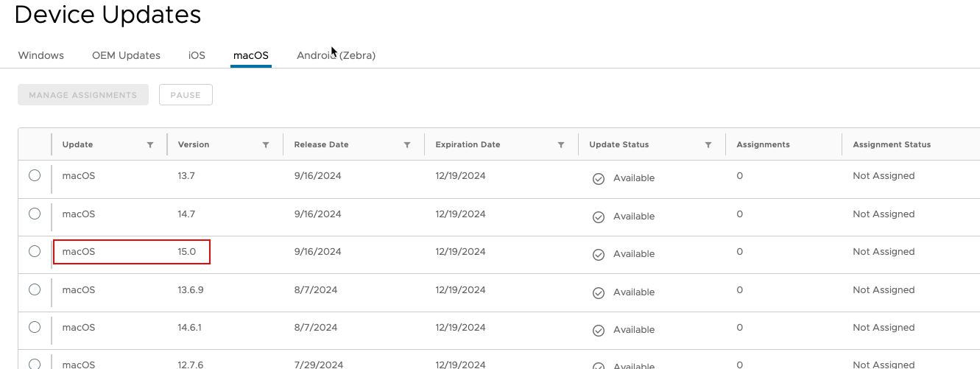Select the macOS 13.7 radio button
Viewport: 980px width, 369px height.
(35, 175)
